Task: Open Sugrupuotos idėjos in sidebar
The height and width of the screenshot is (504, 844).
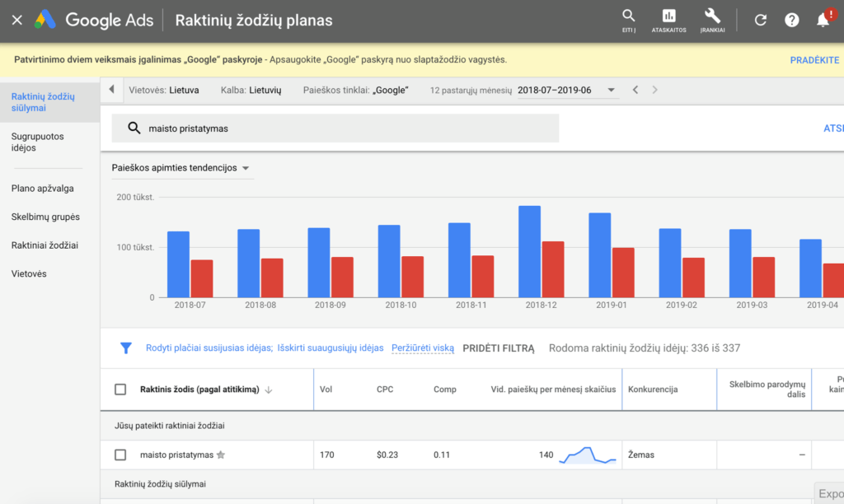Action: coord(38,142)
